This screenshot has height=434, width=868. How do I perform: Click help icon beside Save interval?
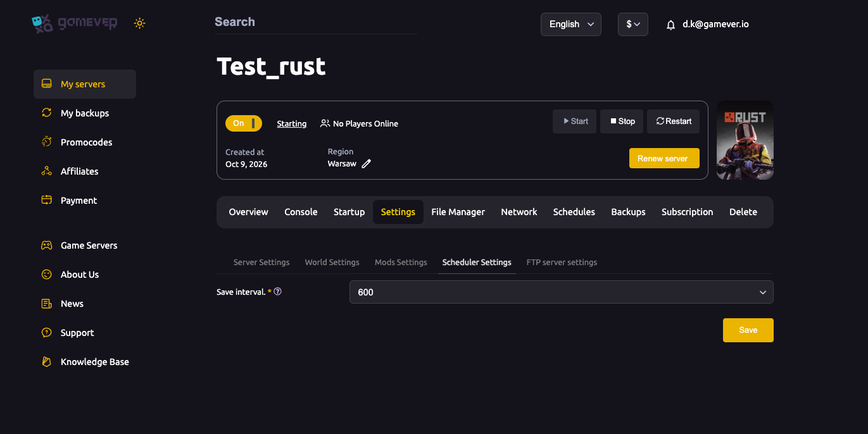click(x=277, y=292)
